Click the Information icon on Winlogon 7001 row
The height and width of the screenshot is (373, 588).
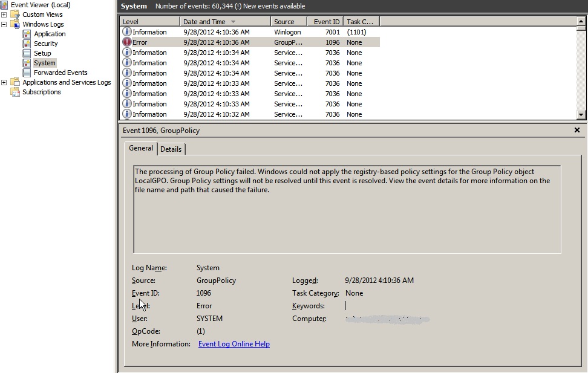[127, 32]
